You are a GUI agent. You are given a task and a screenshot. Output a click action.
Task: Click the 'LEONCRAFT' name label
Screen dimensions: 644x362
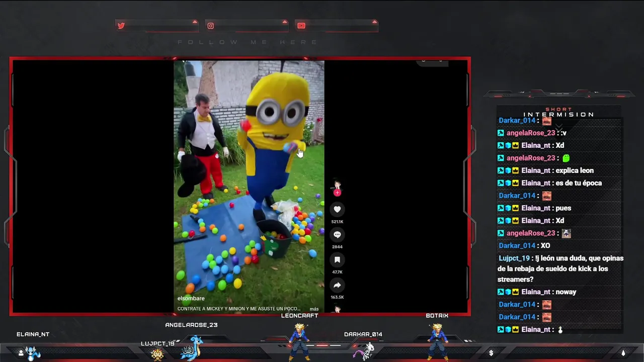tap(299, 316)
